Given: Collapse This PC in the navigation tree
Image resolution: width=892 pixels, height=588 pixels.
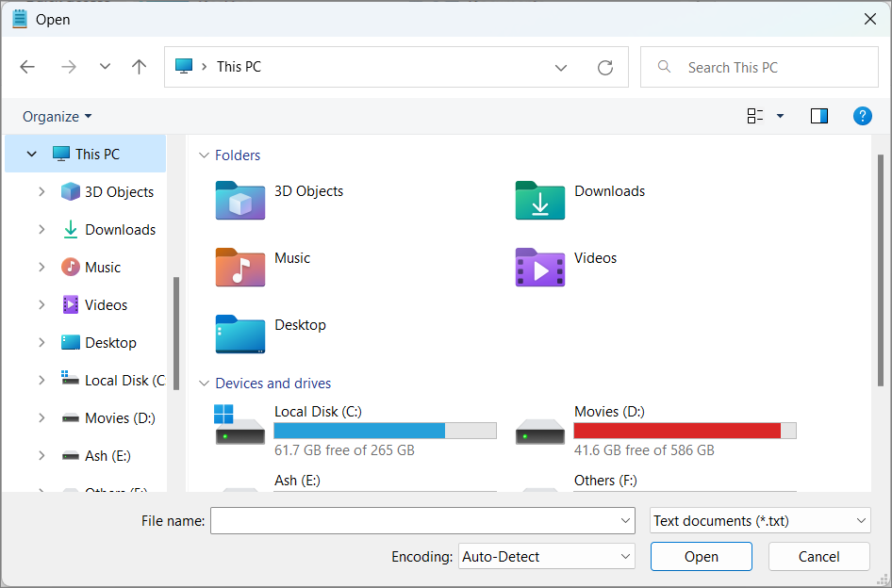Looking at the screenshot, I should tap(32, 155).
